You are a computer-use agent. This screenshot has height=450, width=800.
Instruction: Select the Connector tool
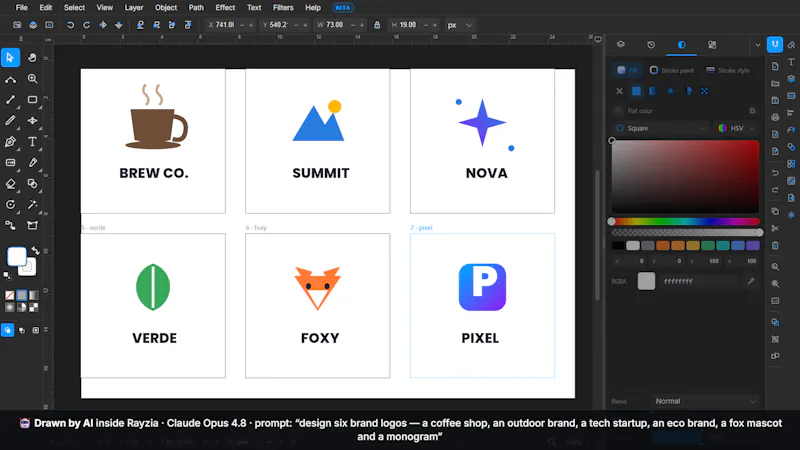pyautogui.click(x=10, y=226)
